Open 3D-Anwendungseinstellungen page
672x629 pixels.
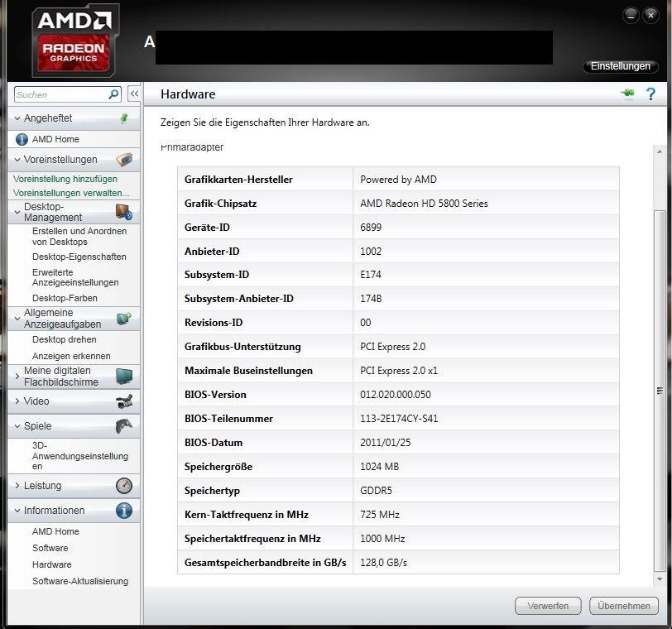pyautogui.click(x=80, y=455)
